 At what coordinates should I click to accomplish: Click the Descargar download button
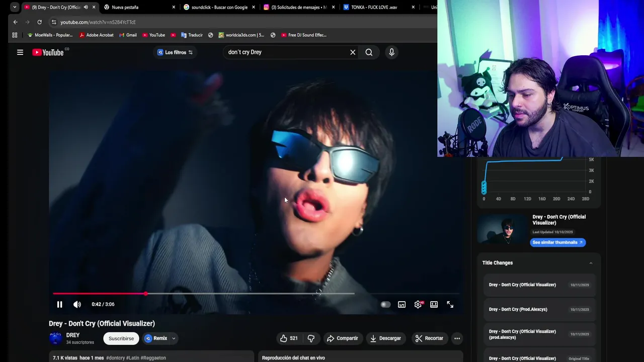coord(385,338)
